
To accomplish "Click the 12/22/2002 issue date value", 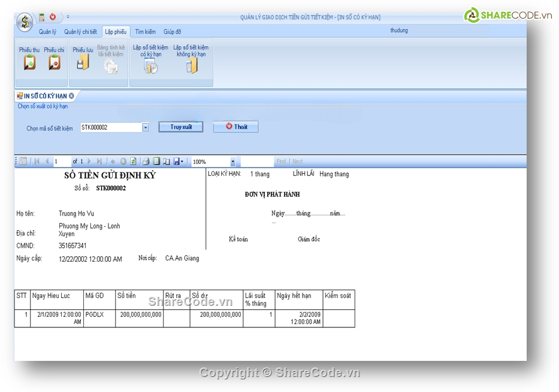I will coord(90,259).
